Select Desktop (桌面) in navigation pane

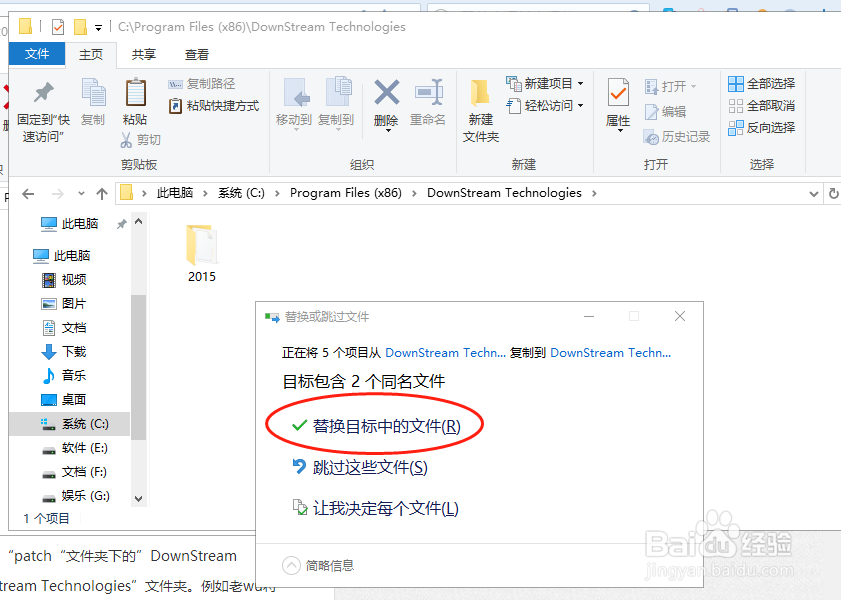pyautogui.click(x=64, y=399)
